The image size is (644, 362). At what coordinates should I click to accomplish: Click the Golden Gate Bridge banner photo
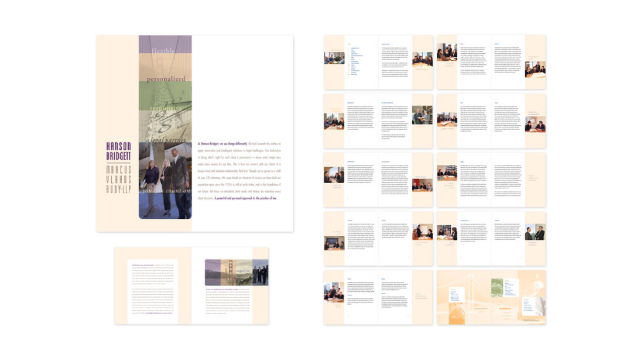237,273
